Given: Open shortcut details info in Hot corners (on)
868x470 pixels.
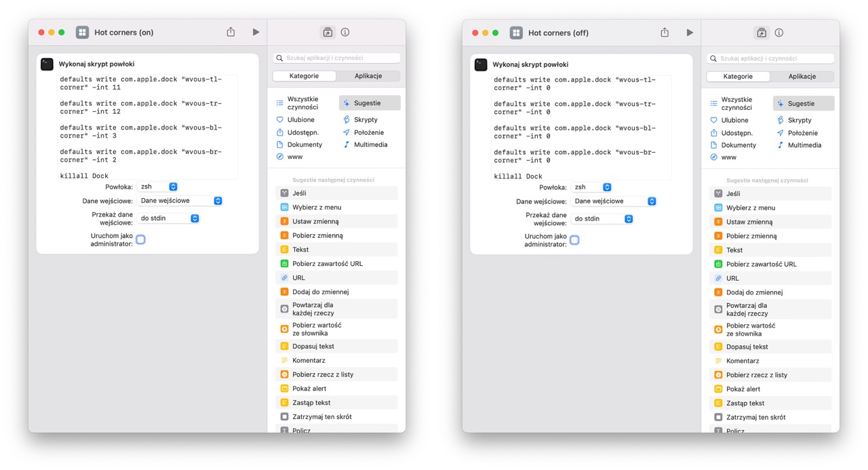Looking at the screenshot, I should click(x=345, y=32).
